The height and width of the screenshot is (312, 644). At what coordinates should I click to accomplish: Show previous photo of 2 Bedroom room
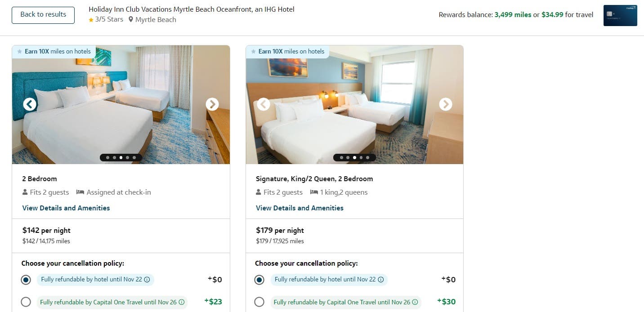pos(30,104)
